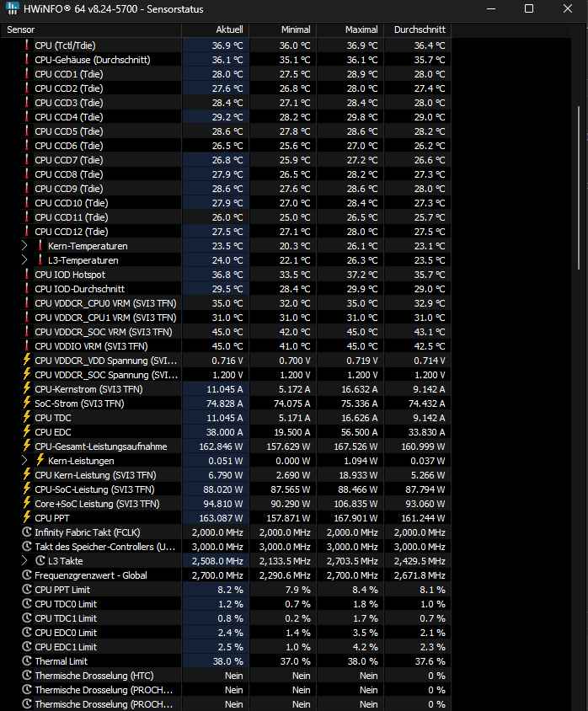The width and height of the screenshot is (588, 711).
Task: Click clock icon of L3 Takte row
Action: point(40,560)
